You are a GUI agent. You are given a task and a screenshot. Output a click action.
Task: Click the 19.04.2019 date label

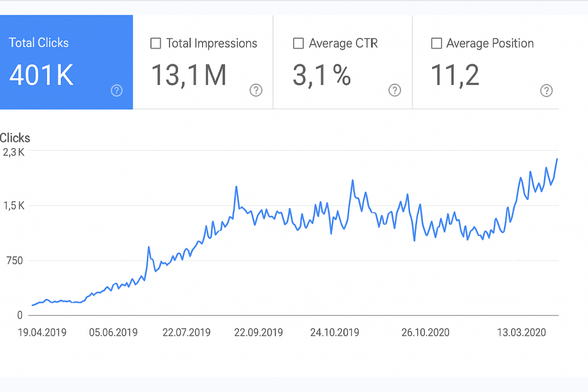pos(42,332)
